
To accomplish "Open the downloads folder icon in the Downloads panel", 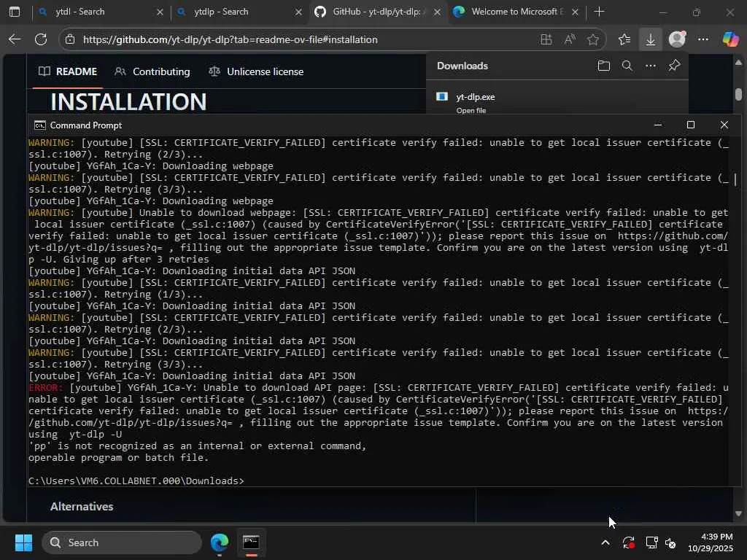I will coord(603,66).
